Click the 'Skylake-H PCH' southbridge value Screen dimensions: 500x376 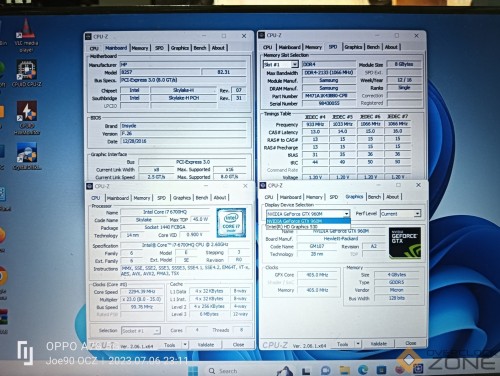[x=183, y=98]
